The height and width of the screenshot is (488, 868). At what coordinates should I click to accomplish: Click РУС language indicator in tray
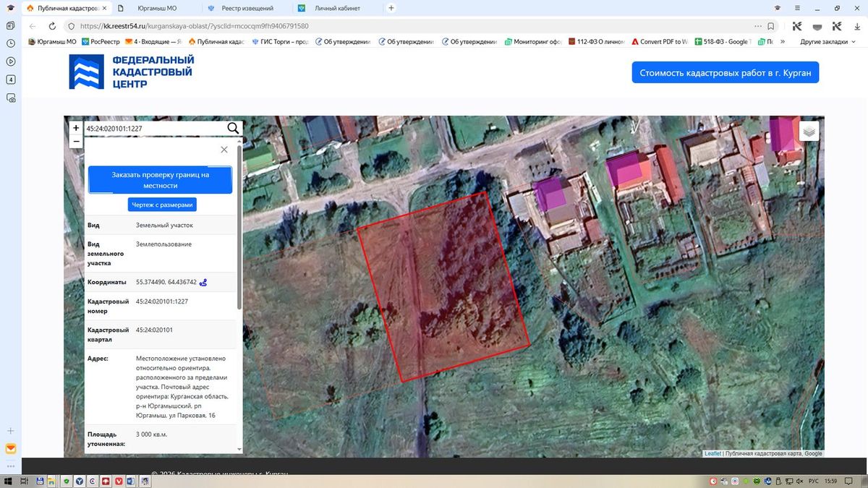pos(813,481)
